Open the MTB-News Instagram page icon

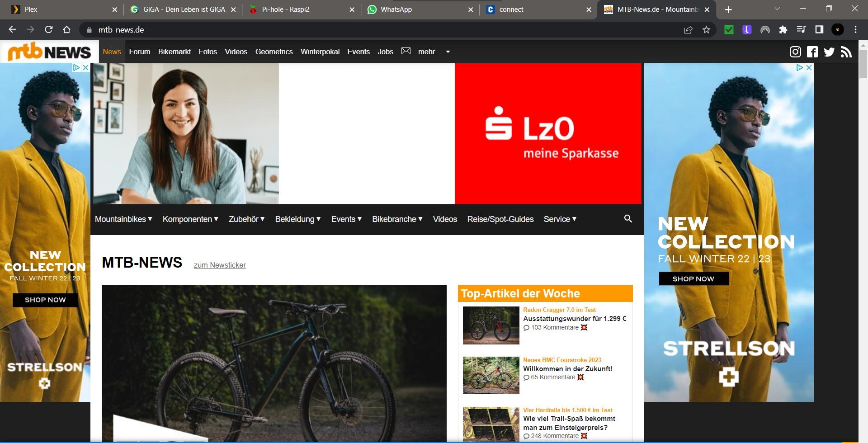(x=795, y=52)
